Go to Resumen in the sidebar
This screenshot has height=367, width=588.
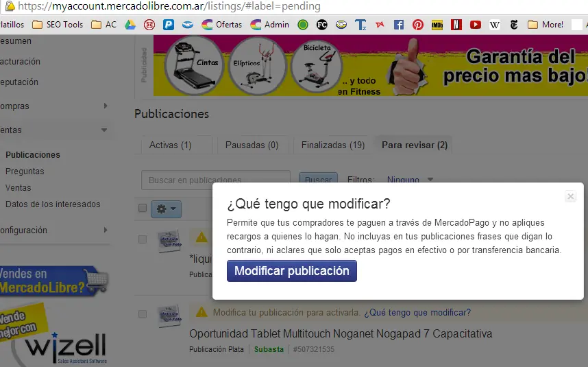16,41
